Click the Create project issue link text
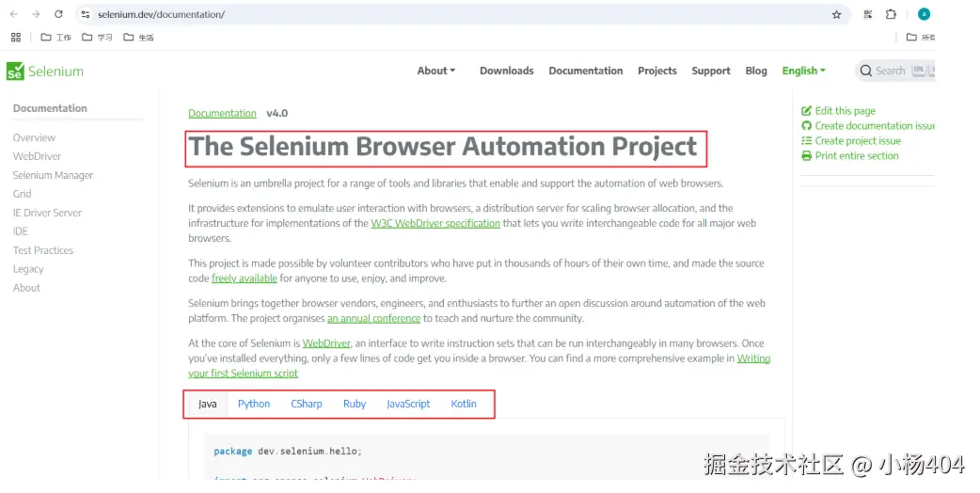The height and width of the screenshot is (493, 980). [858, 140]
